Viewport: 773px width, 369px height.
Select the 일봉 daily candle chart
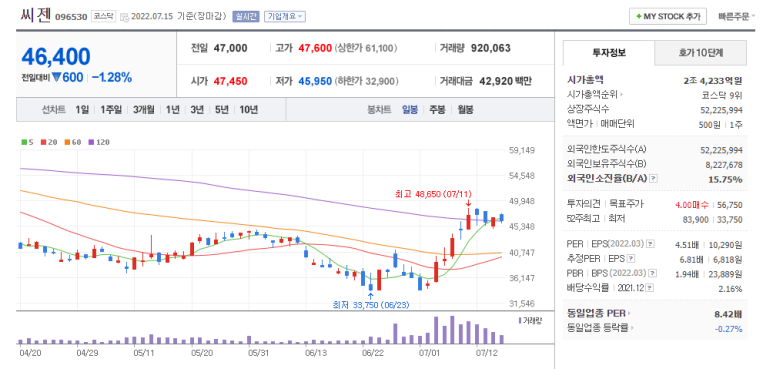click(410, 109)
